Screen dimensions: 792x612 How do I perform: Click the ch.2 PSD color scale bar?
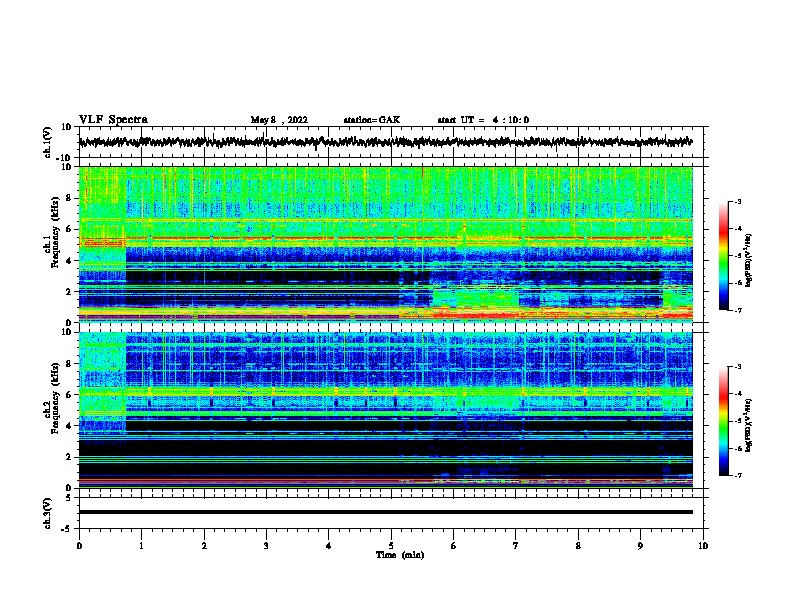(724, 421)
